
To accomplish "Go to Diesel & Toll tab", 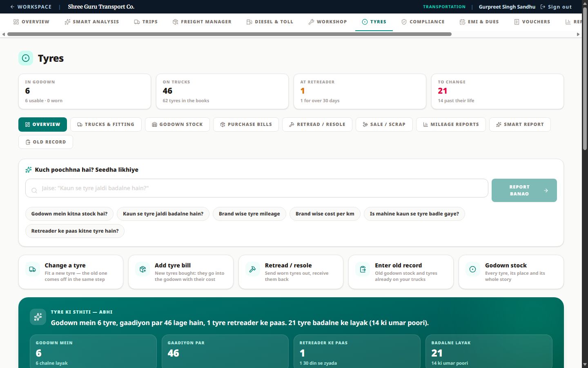I will pyautogui.click(x=270, y=22).
